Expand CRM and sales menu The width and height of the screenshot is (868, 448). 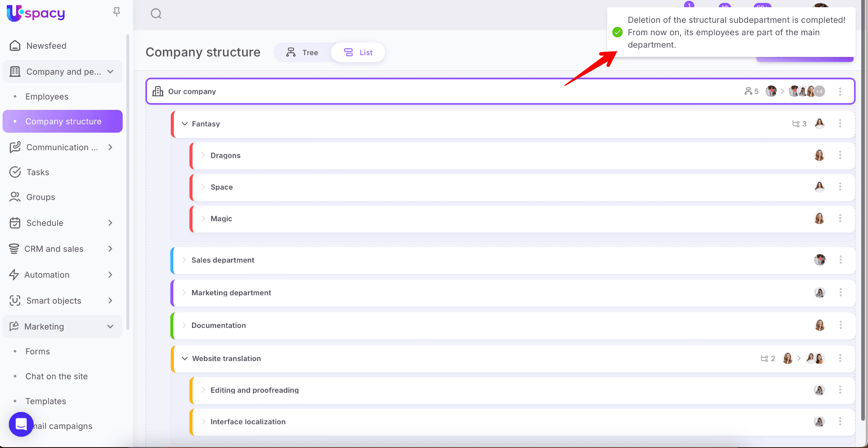point(110,249)
